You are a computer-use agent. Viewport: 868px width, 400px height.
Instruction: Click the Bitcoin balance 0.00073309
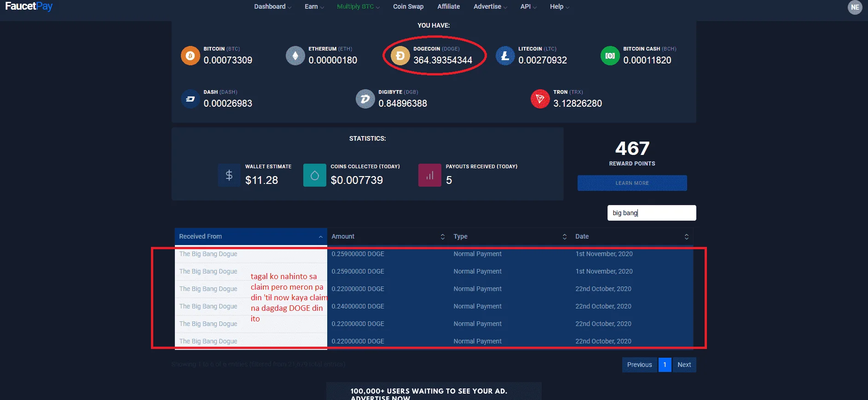[228, 60]
